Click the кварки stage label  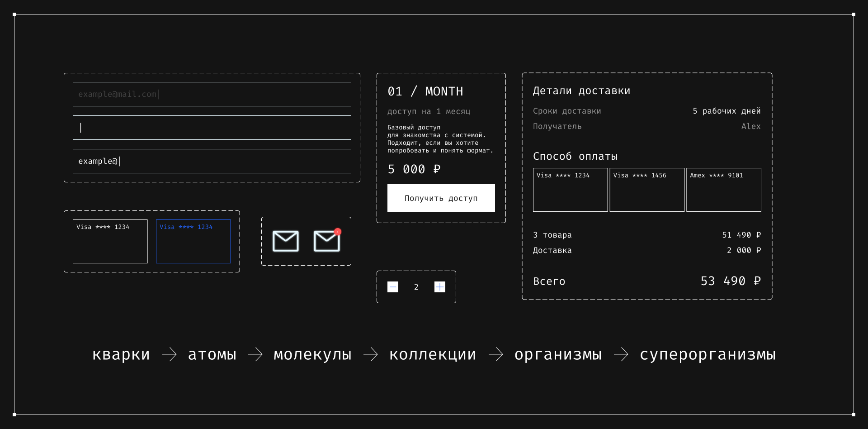[120, 355]
